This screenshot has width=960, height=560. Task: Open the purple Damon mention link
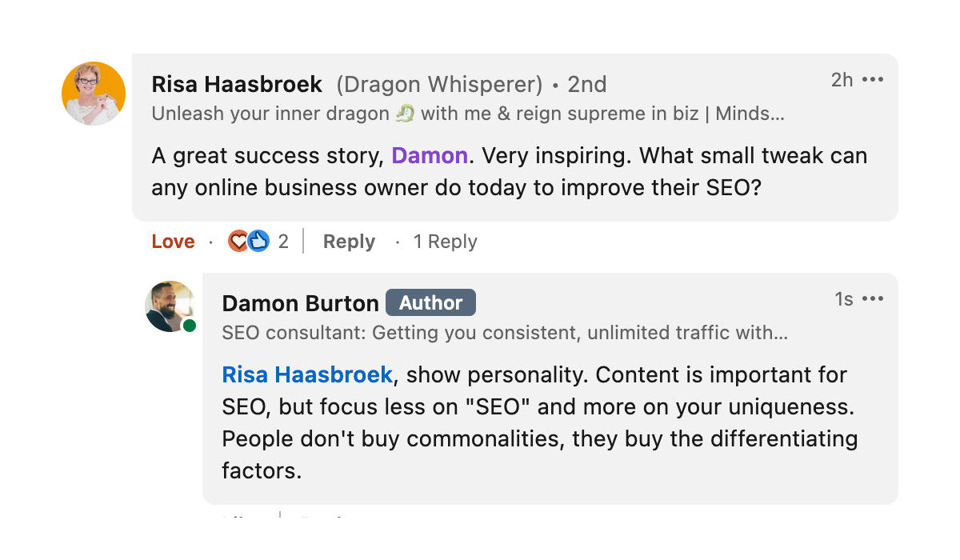tap(430, 155)
